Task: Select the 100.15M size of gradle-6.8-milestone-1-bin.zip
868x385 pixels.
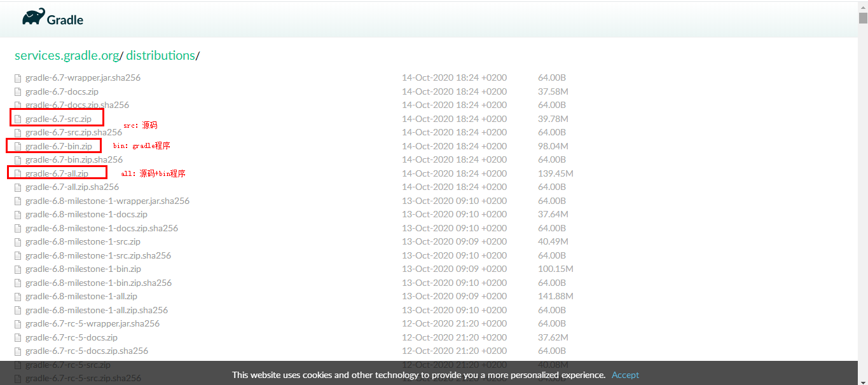Action: (556, 269)
